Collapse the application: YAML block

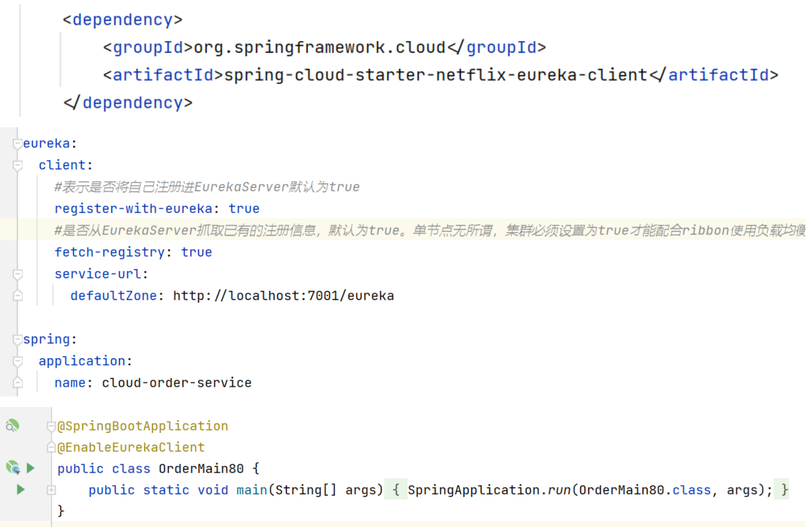pyautogui.click(x=17, y=361)
